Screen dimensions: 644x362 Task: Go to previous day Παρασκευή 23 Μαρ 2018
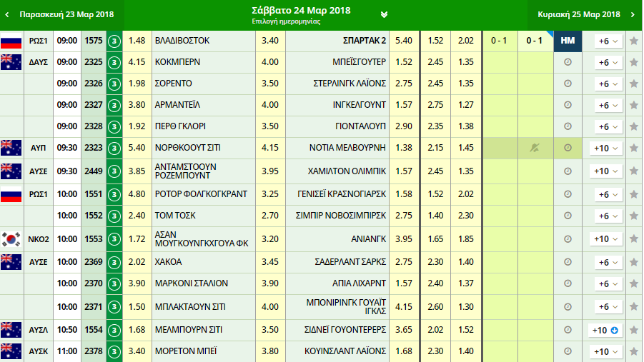61,14
